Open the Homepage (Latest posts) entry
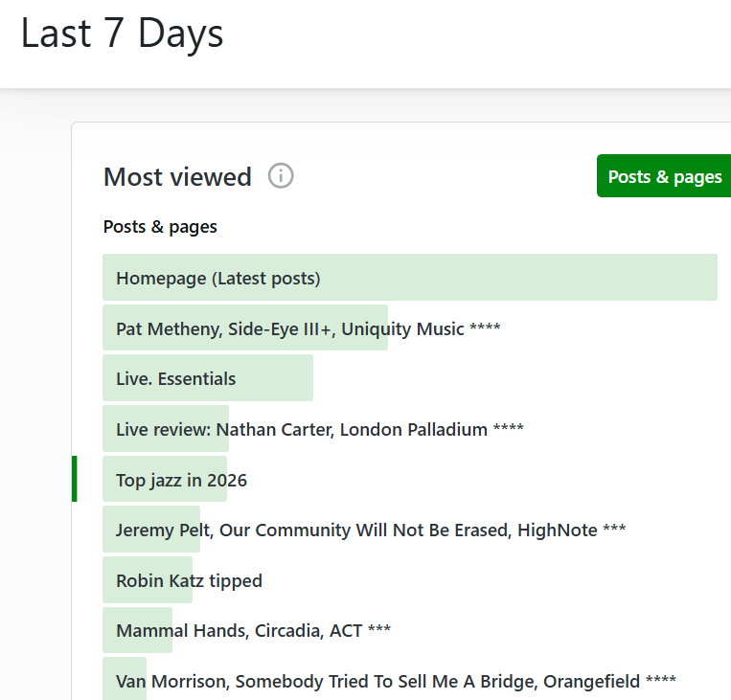Image resolution: width=731 pixels, height=700 pixels. [x=217, y=279]
